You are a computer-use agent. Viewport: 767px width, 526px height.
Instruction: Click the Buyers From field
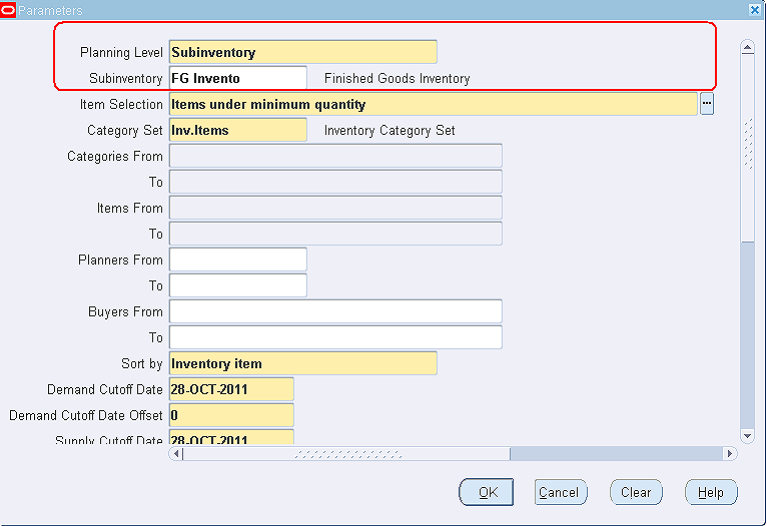click(336, 311)
